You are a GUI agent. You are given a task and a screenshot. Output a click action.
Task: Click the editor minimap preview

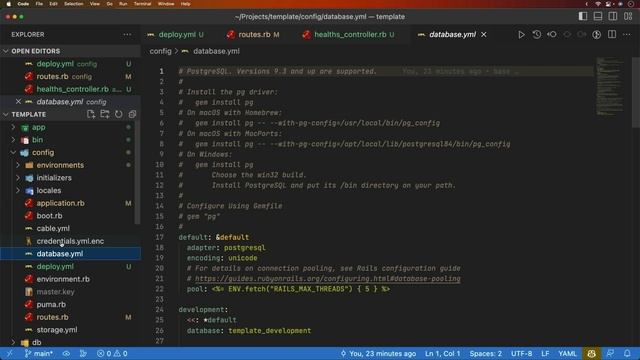(610, 87)
